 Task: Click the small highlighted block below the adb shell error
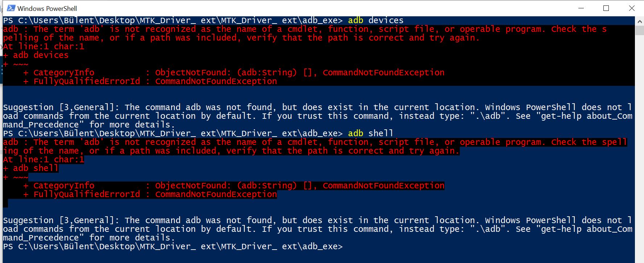coord(5,203)
